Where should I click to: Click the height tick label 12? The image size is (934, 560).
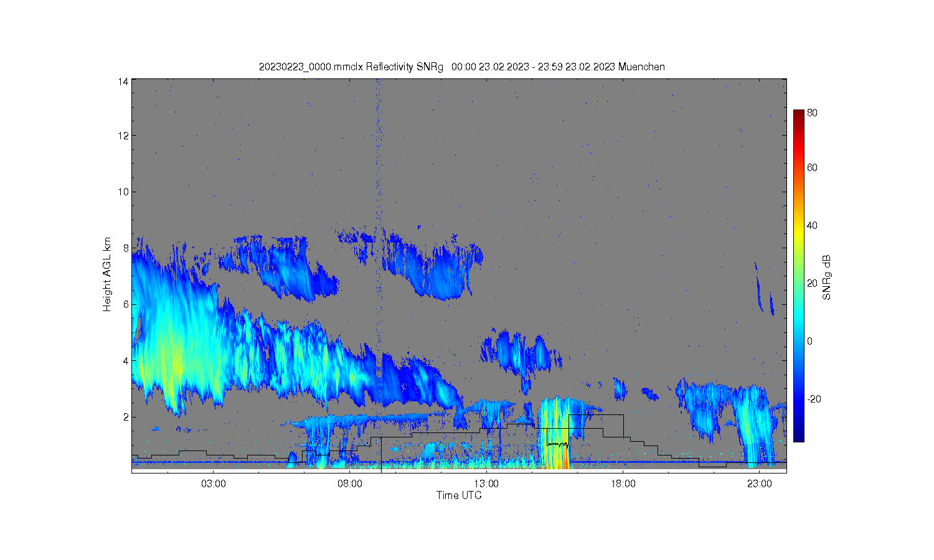(x=124, y=136)
